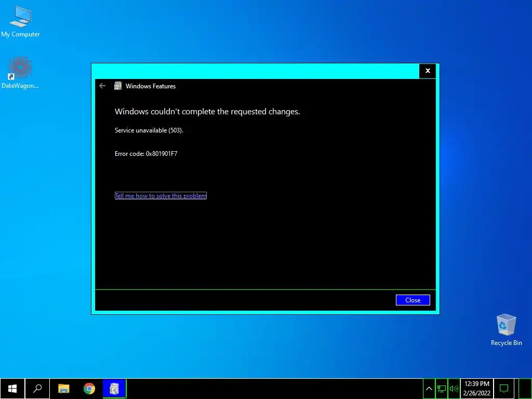532x399 pixels.
Task: Select Windows Features taskbar item
Action: (114, 389)
